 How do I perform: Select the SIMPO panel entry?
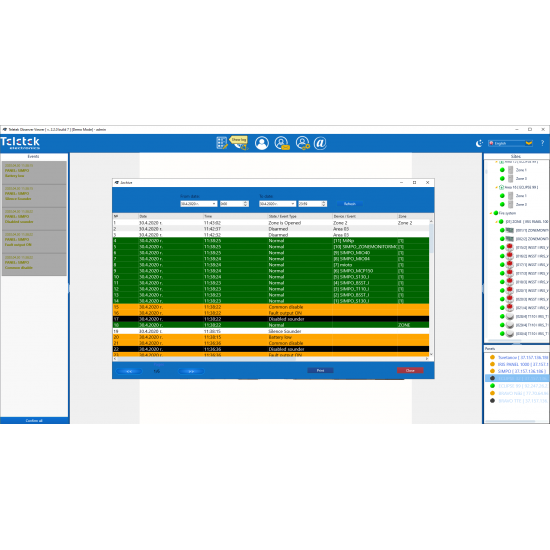pyautogui.click(x=522, y=371)
